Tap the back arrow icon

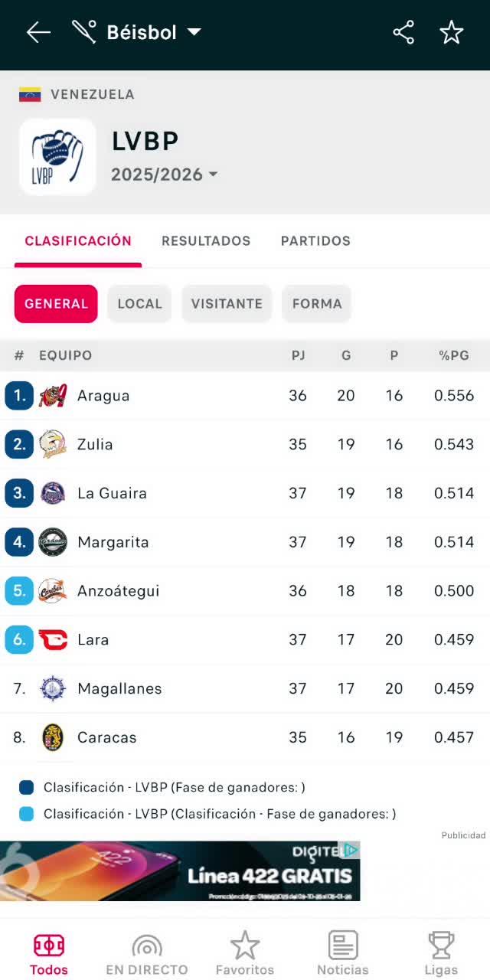coord(38,32)
